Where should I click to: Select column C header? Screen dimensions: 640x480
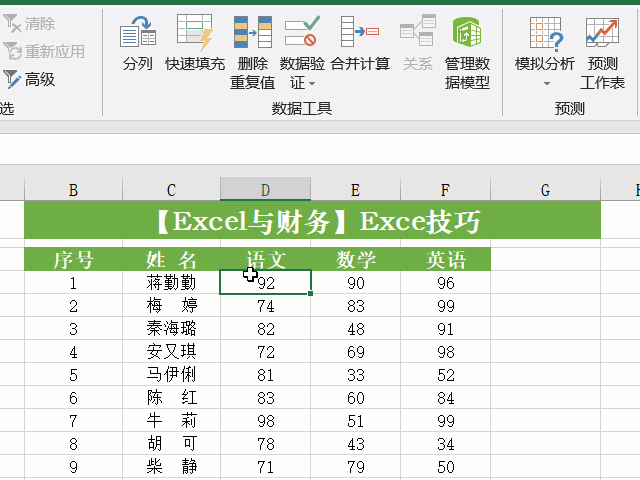pyautogui.click(x=171, y=190)
